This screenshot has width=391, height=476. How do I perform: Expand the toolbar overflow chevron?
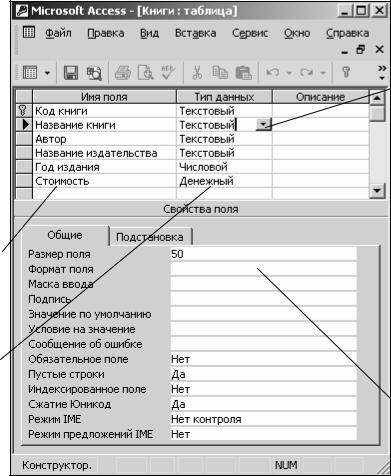tap(382, 72)
